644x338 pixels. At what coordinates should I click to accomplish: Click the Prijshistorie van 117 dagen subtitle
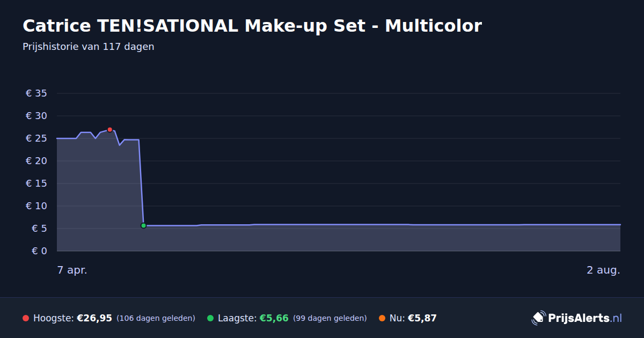(x=89, y=47)
